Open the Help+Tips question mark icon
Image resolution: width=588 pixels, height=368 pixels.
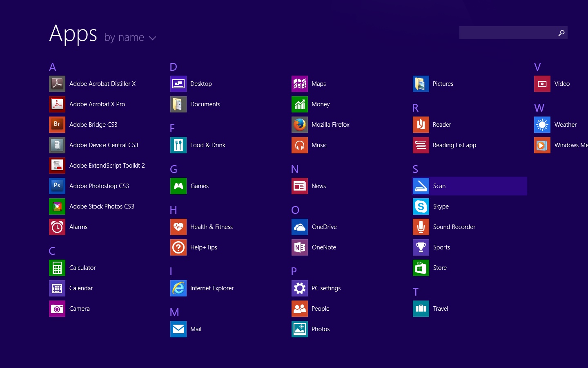pos(178,247)
